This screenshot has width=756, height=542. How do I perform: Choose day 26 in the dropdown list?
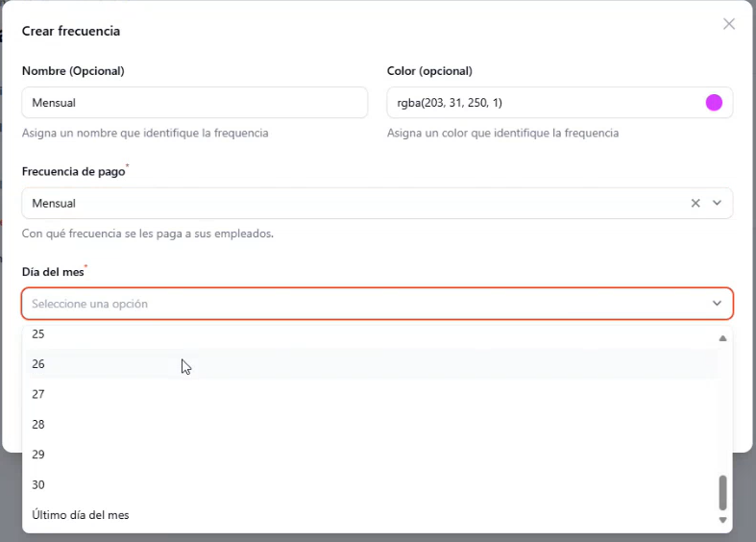click(x=370, y=363)
